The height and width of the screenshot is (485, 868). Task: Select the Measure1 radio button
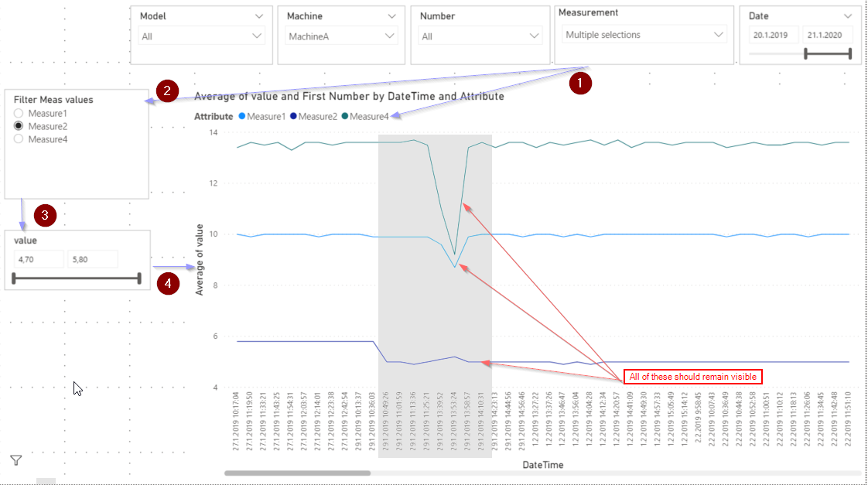tap(19, 113)
